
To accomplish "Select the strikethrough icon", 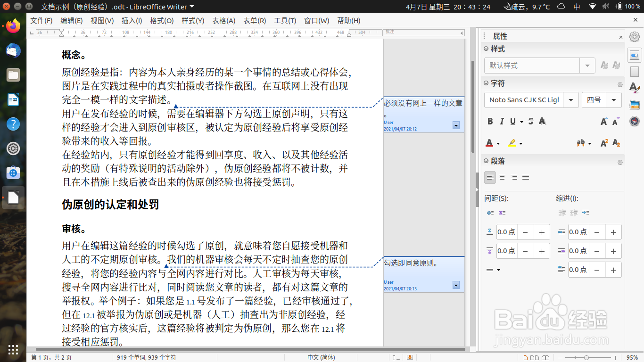I will point(530,121).
